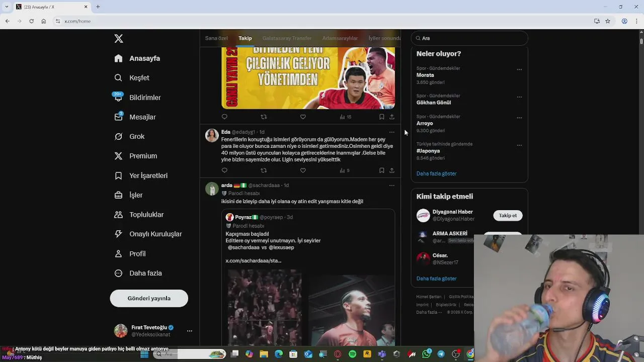The height and width of the screenshot is (362, 644).
Task: Share Eda's post
Action: [392, 170]
